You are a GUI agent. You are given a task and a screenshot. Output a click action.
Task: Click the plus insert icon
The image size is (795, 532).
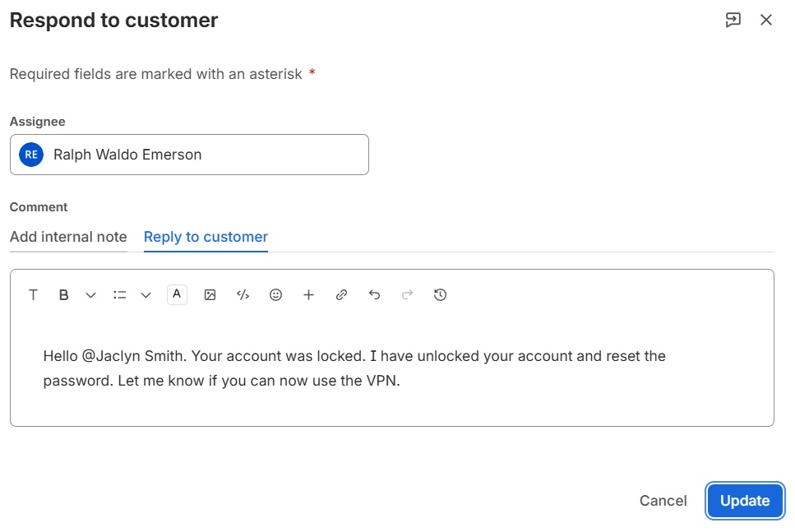coord(309,294)
